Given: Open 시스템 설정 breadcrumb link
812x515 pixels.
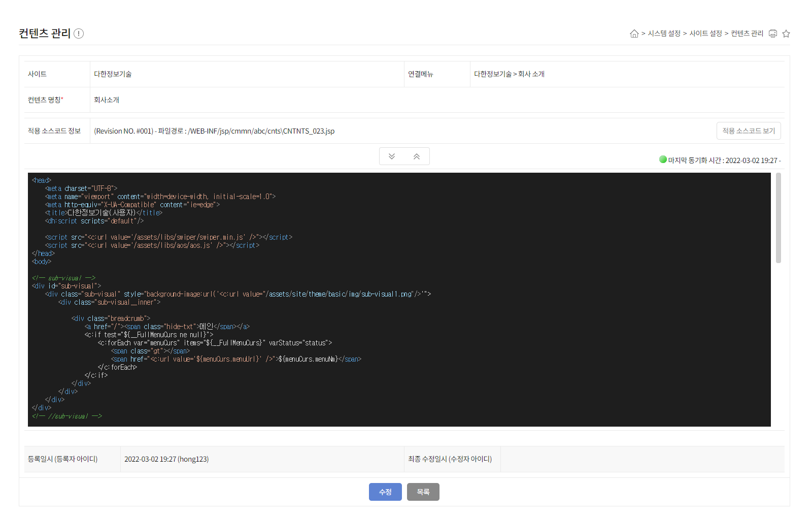Looking at the screenshot, I should pos(664,34).
